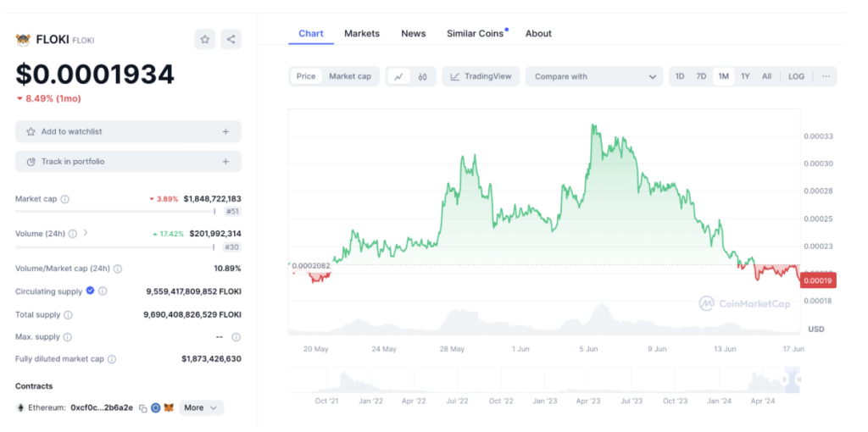Open the Chart tab

click(x=311, y=33)
